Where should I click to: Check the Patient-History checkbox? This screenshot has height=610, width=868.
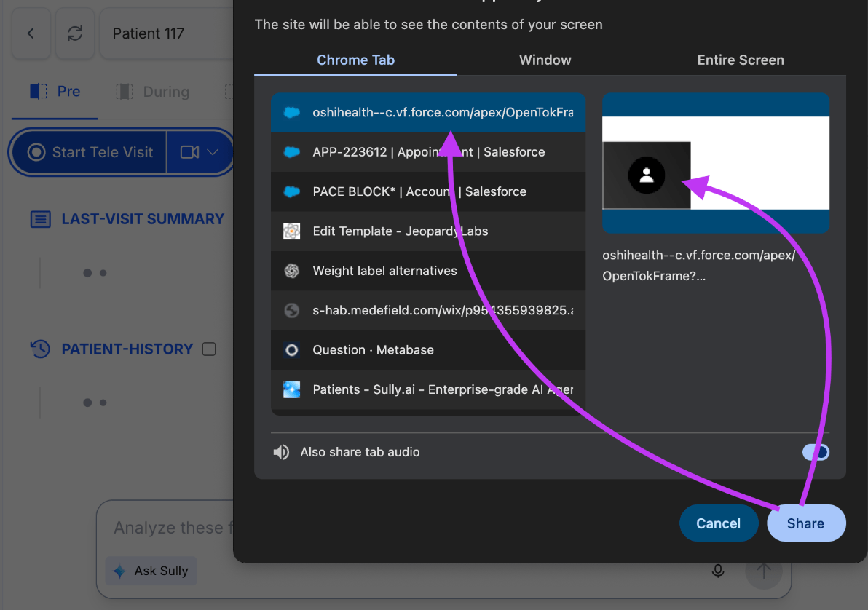(209, 349)
